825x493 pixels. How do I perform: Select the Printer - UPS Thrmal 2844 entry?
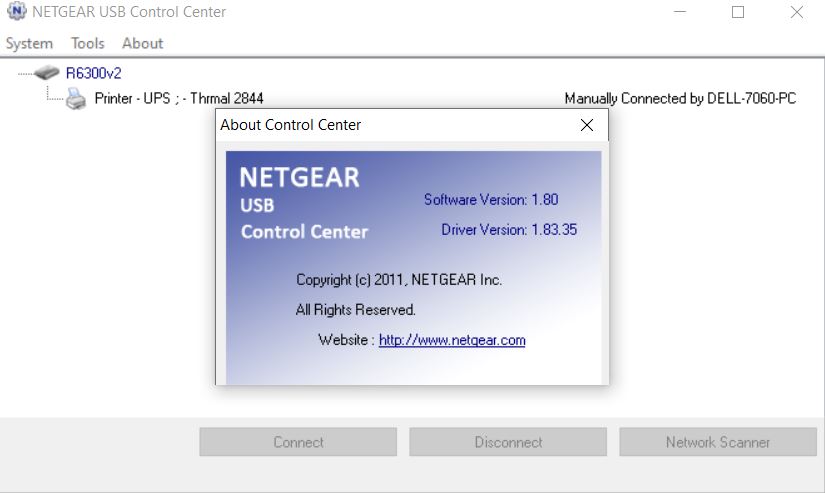click(178, 99)
